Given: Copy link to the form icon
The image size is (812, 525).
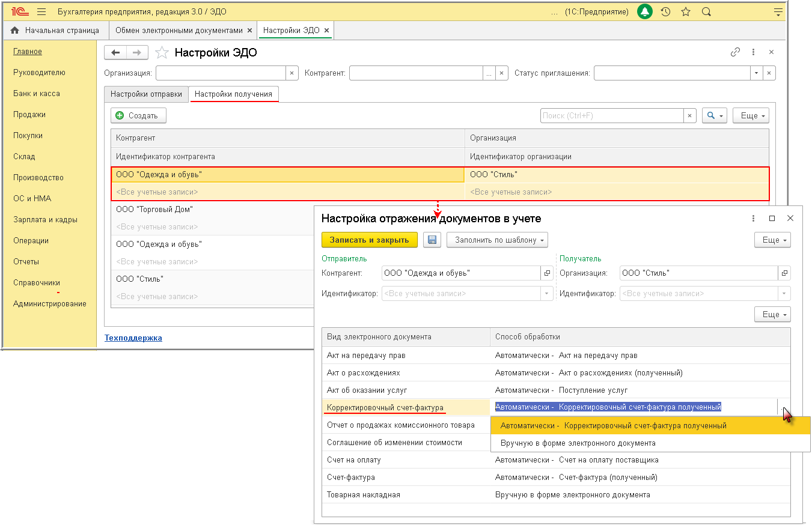Looking at the screenshot, I should 735,52.
